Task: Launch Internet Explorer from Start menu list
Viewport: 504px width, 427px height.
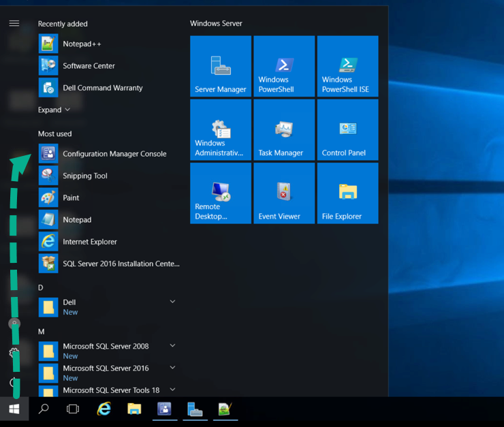Action: 109,241
